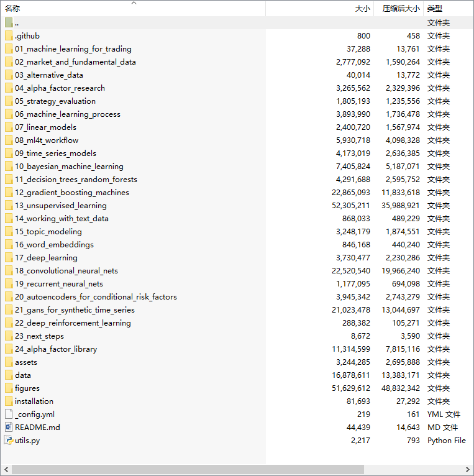Image resolution: width=474 pixels, height=476 pixels.
Task: Click the size value 868,033
Action: [356, 218]
